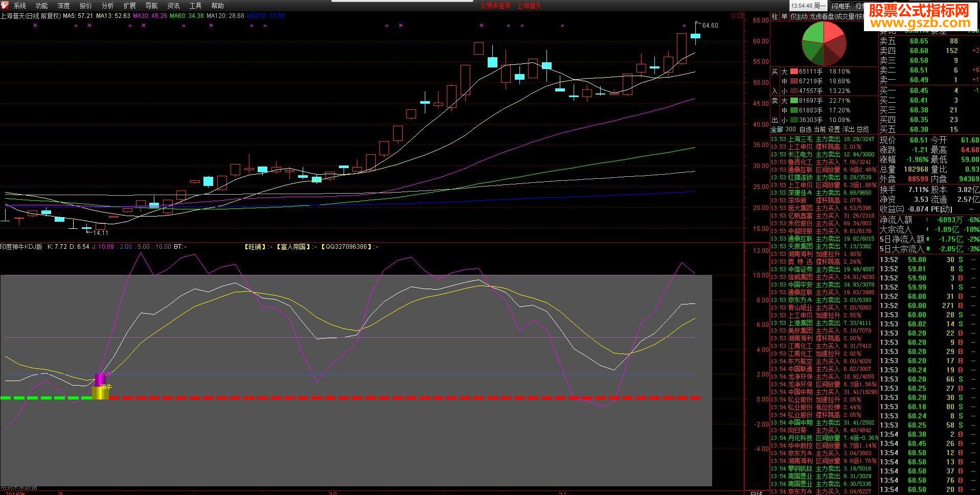Open the 导航 menu
Screen dimensions: 980x495
pos(151,6)
